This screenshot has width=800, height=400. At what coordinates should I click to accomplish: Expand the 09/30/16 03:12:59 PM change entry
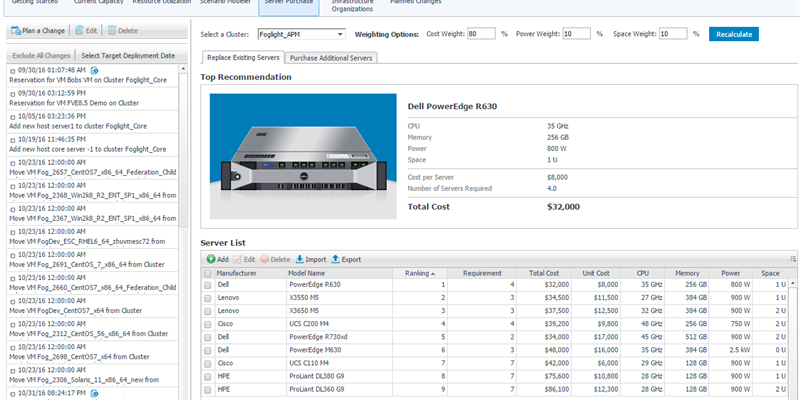coord(13,93)
